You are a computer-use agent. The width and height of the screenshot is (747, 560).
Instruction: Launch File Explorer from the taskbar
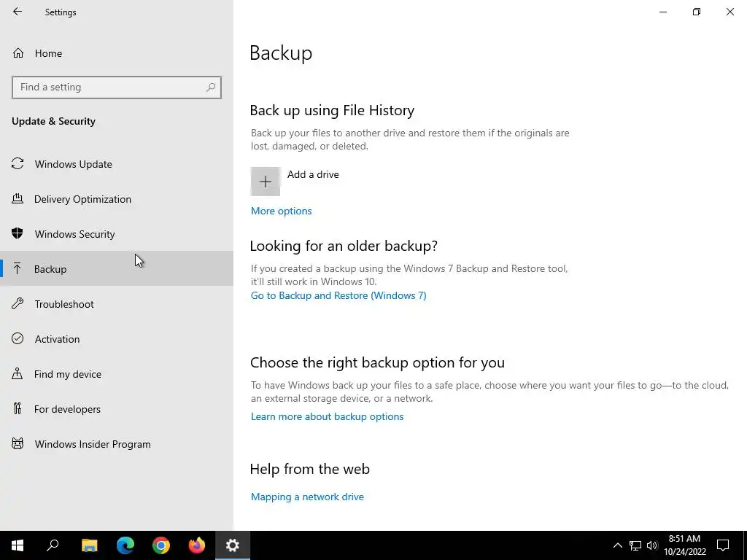click(x=89, y=545)
